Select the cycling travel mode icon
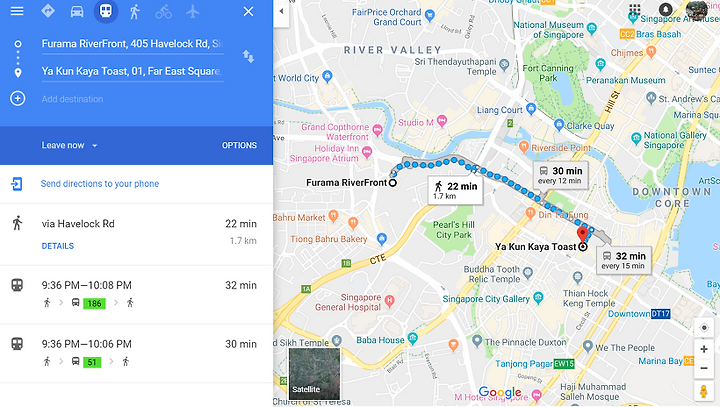The width and height of the screenshot is (720, 407). tap(163, 11)
